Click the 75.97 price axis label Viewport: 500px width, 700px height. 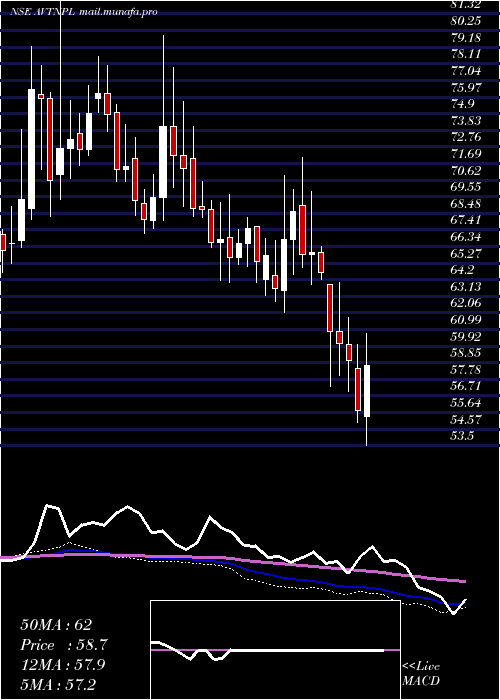tap(466, 87)
